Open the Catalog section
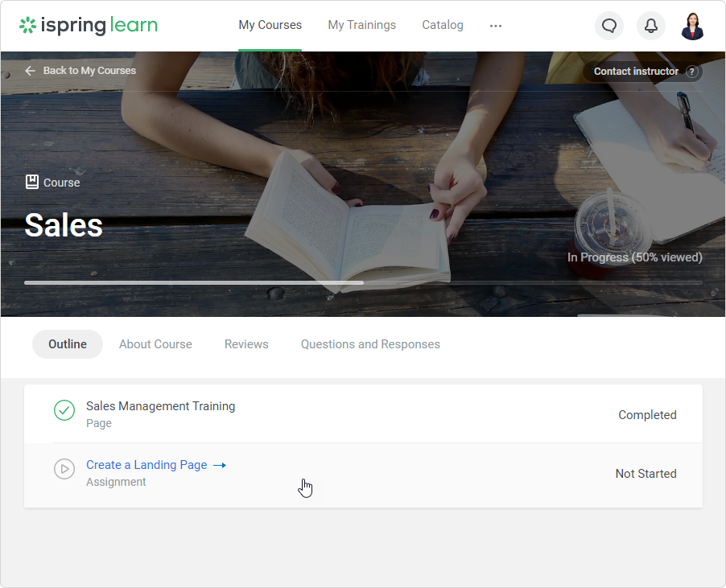 pos(443,26)
